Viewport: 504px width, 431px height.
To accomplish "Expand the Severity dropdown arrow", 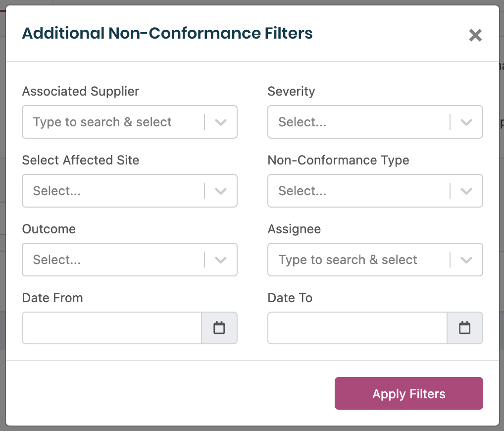I will click(x=466, y=122).
